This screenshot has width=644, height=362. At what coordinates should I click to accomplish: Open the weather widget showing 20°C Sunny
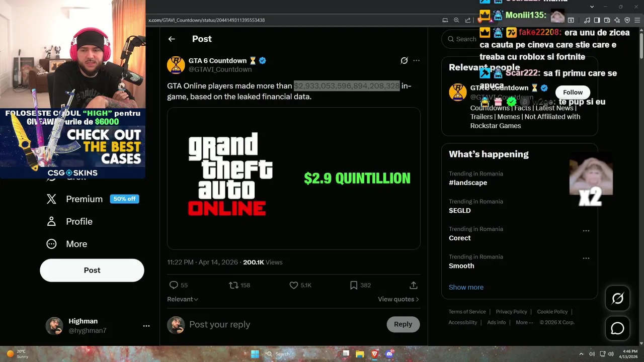coord(17,354)
